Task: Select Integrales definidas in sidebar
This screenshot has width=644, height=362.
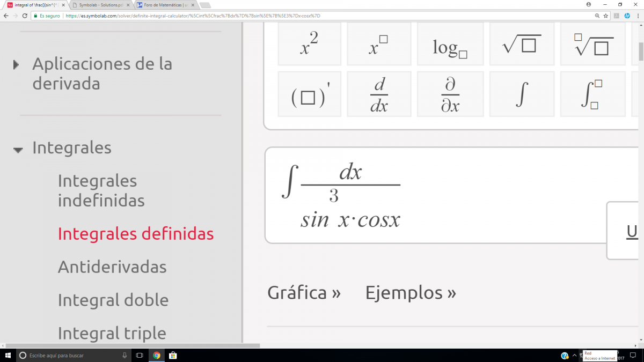Action: click(x=135, y=234)
